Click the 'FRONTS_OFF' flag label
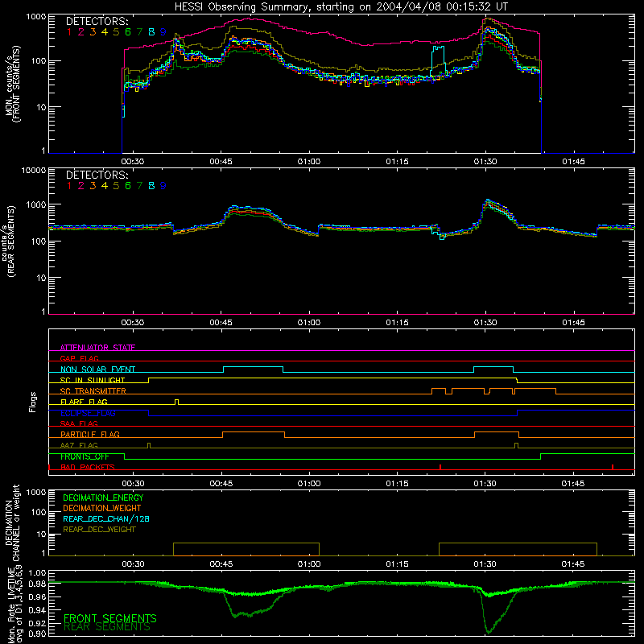Image resolution: width=644 pixels, height=644 pixels. point(85,456)
